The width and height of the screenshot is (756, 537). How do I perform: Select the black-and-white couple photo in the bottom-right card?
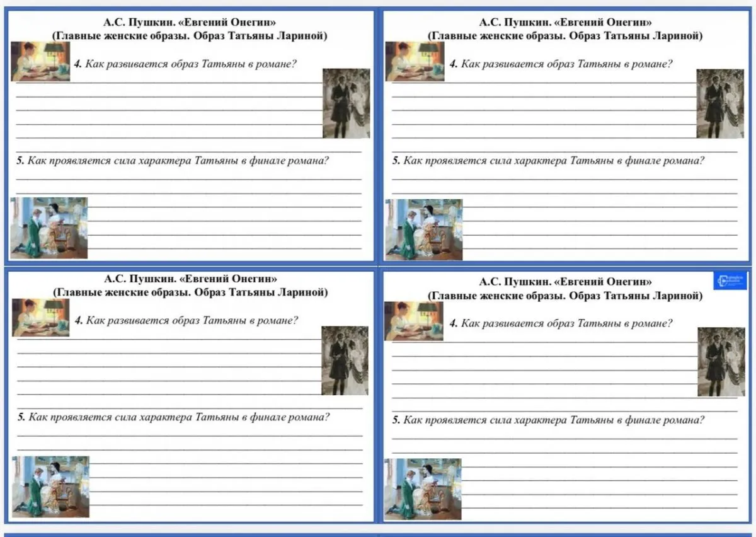(721, 362)
